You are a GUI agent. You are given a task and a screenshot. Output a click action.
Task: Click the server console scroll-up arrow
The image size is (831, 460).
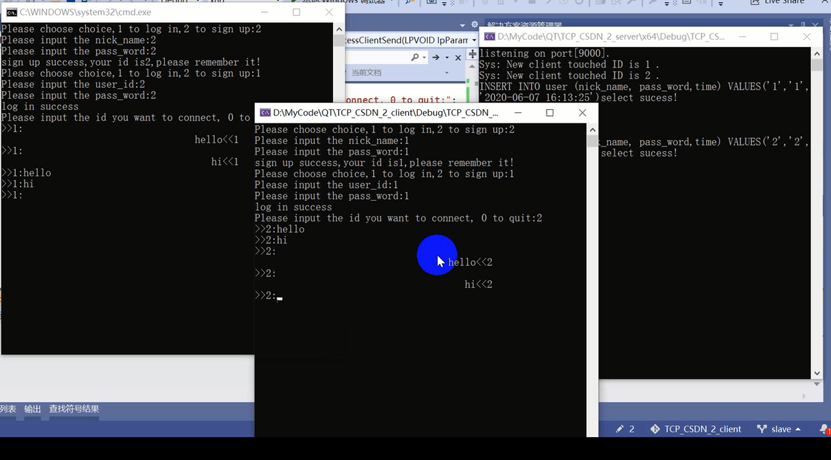[x=817, y=53]
